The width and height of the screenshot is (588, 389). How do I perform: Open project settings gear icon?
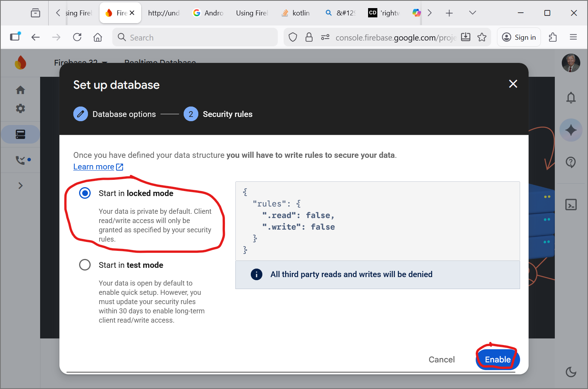[20, 108]
